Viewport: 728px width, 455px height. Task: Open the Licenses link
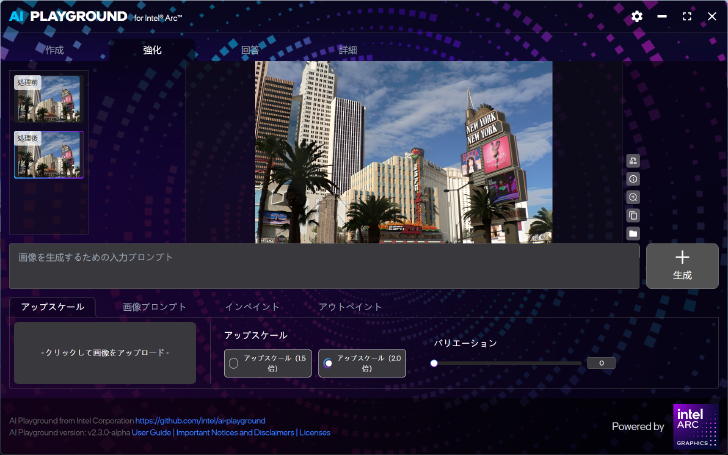tap(315, 432)
